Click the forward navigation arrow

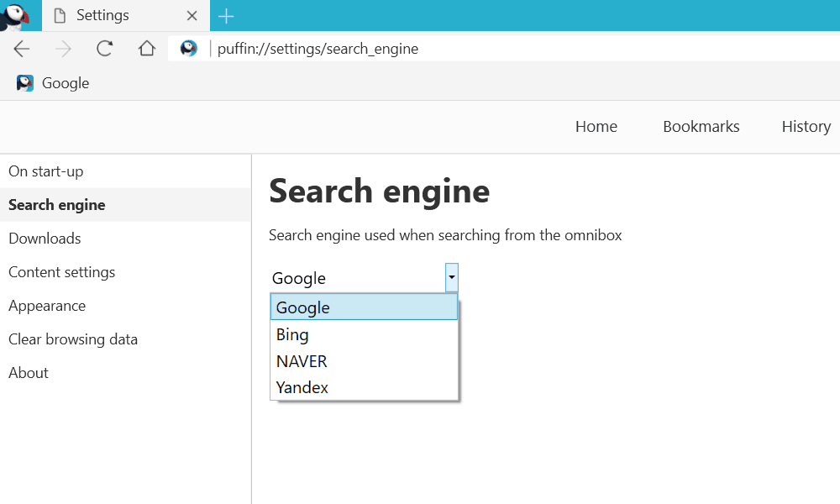click(62, 48)
